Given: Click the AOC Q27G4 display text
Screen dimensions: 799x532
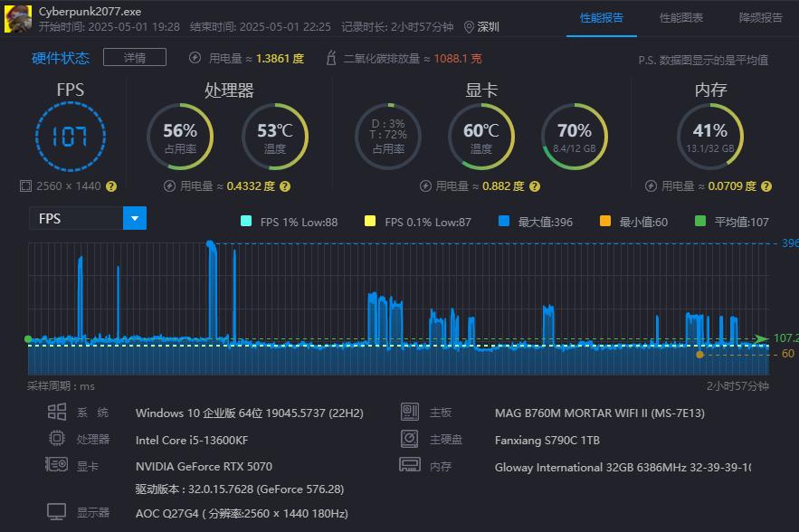Looking at the screenshot, I should (x=242, y=513).
